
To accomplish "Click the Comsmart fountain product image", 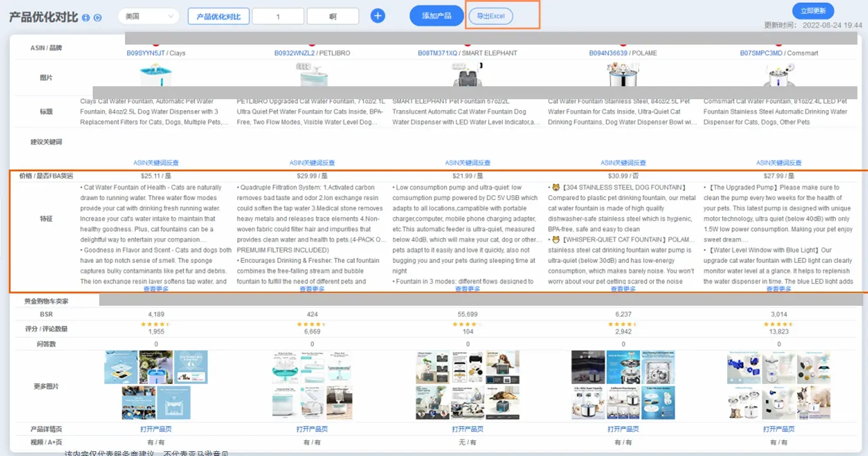I will coord(779,76).
